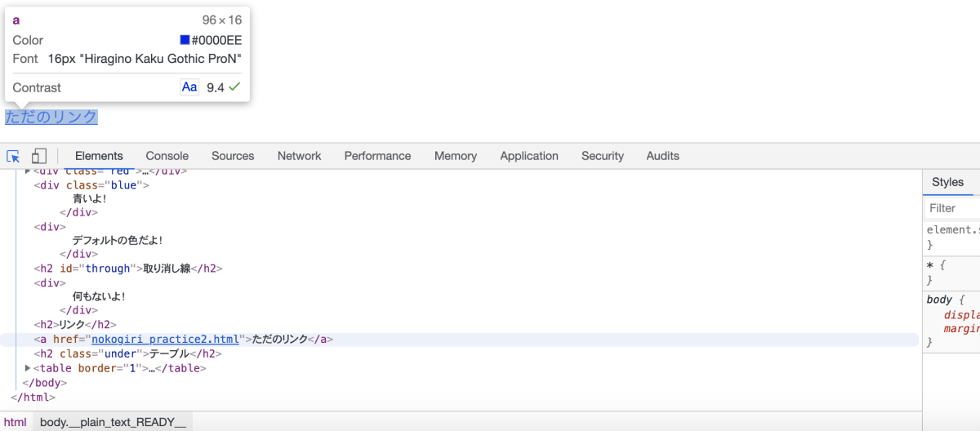Go to the Security tab

tap(603, 156)
